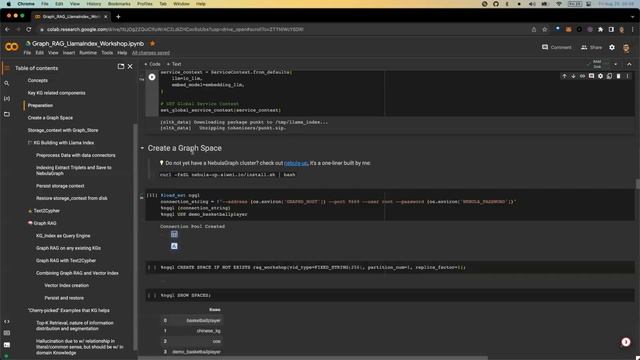Go to Concepts in table of contents
This screenshot has width=640, height=360.
(x=38, y=80)
